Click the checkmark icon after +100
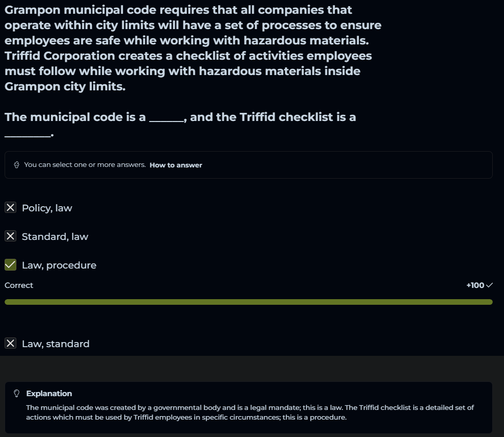Viewport: 504px width, 437px height. (490, 285)
